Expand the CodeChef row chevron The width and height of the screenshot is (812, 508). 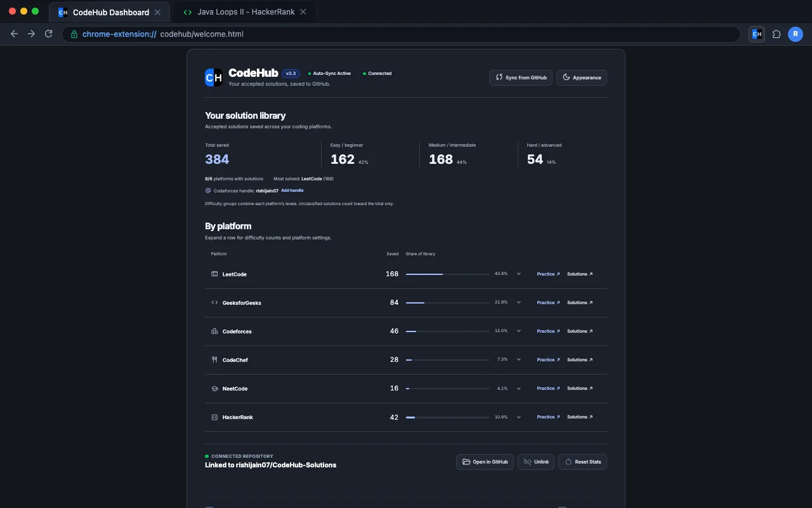(x=518, y=360)
